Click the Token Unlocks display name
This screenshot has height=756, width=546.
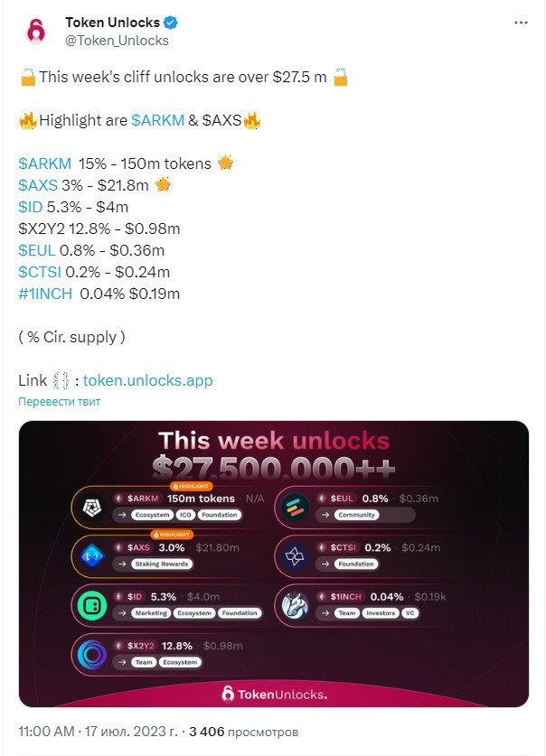tap(112, 23)
